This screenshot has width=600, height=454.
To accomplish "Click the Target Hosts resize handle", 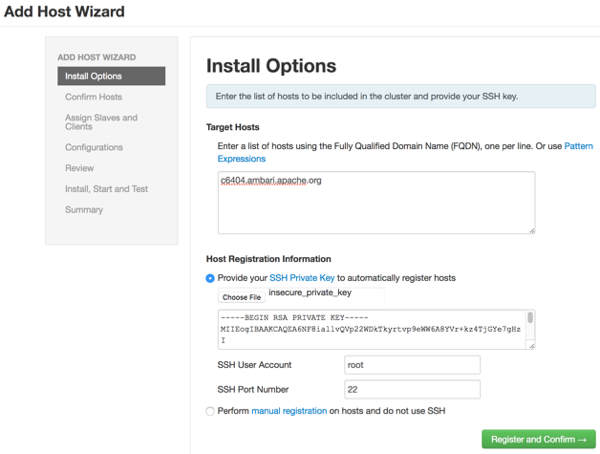I will click(x=531, y=230).
